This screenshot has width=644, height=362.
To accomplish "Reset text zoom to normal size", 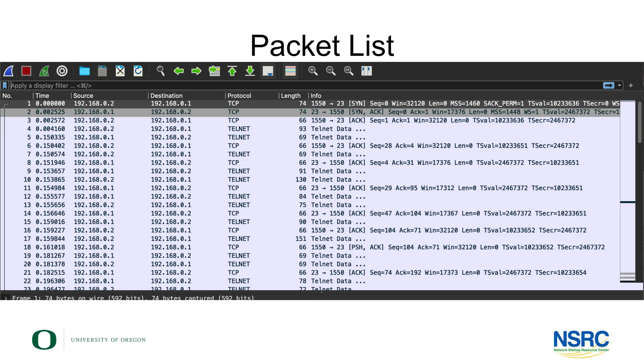I will coord(349,71).
